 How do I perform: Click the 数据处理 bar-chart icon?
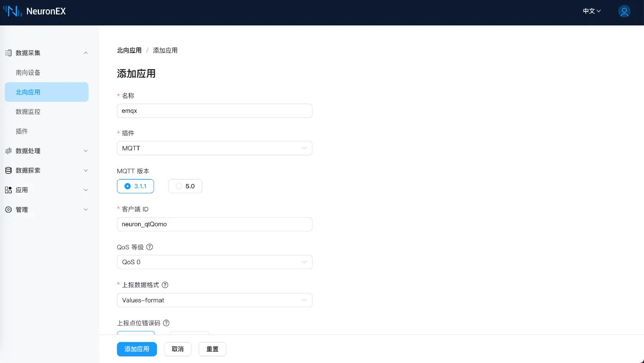coord(8,151)
